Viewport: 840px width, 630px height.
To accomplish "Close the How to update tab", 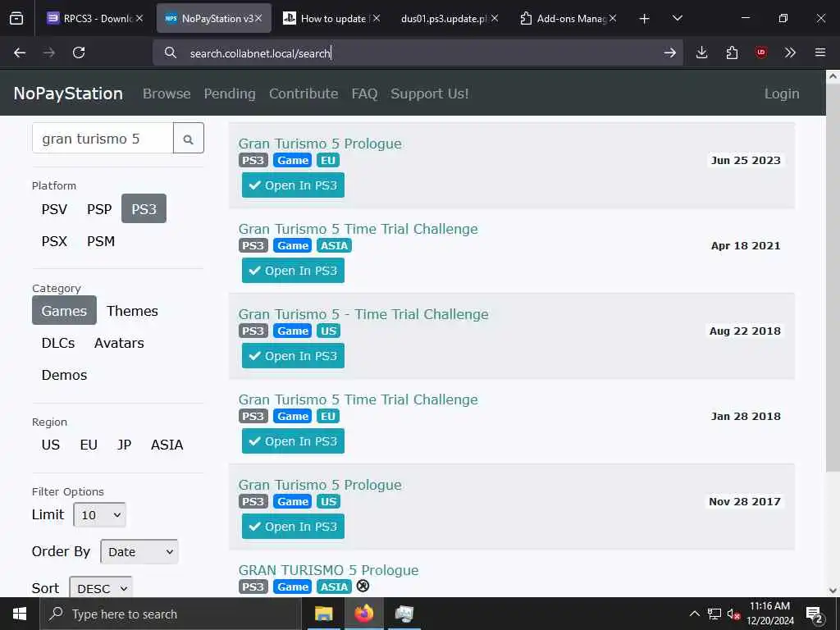I will [x=377, y=18].
